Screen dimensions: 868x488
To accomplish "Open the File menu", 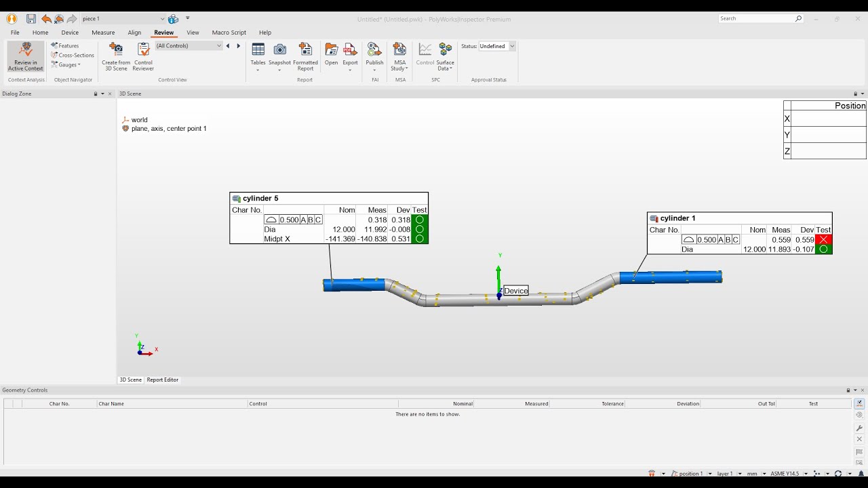I will pyautogui.click(x=15, y=33).
